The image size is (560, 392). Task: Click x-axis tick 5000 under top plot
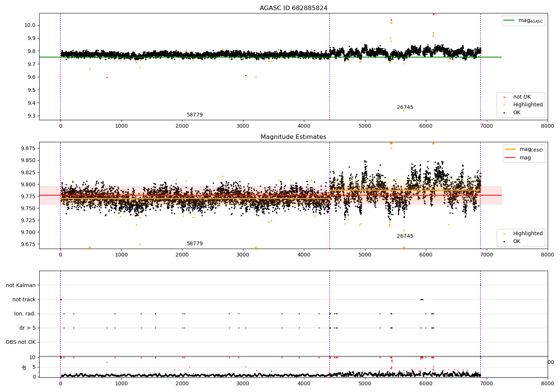pyautogui.click(x=365, y=126)
